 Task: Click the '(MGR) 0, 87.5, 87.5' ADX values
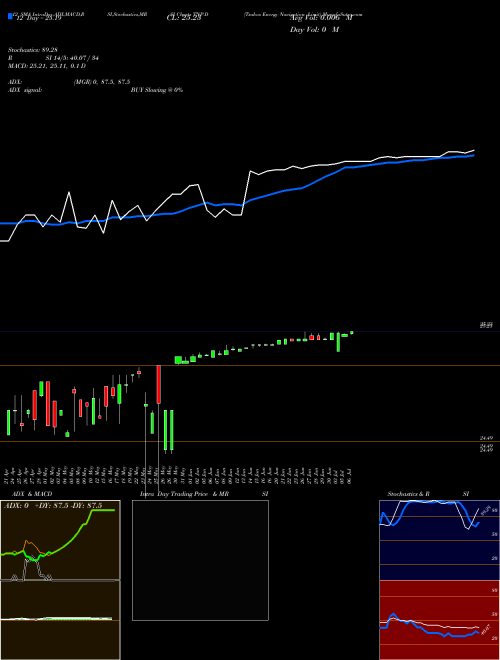pyautogui.click(x=102, y=82)
